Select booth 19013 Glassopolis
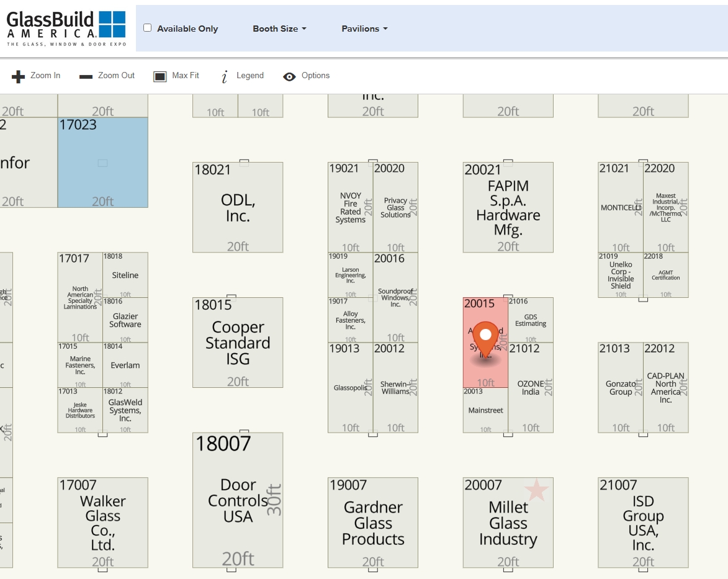The height and width of the screenshot is (579, 728). point(351,388)
